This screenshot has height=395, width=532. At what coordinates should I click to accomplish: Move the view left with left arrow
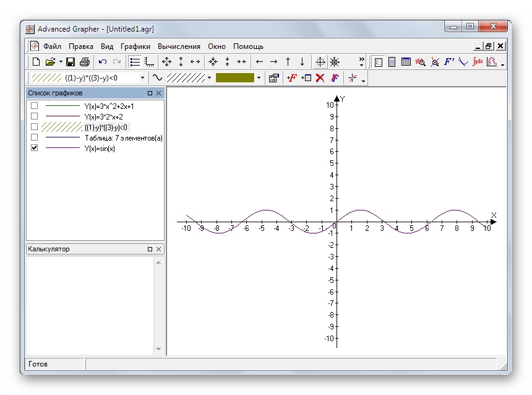click(x=260, y=62)
